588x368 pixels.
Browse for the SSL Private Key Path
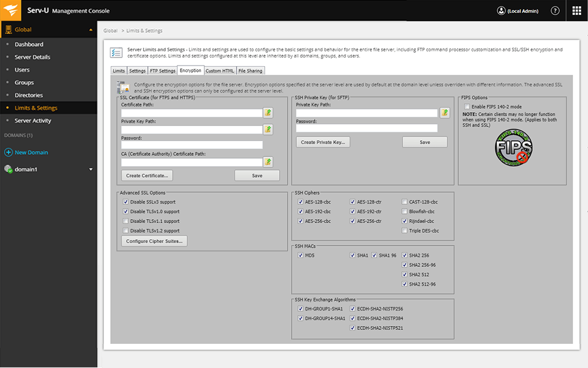268,129
